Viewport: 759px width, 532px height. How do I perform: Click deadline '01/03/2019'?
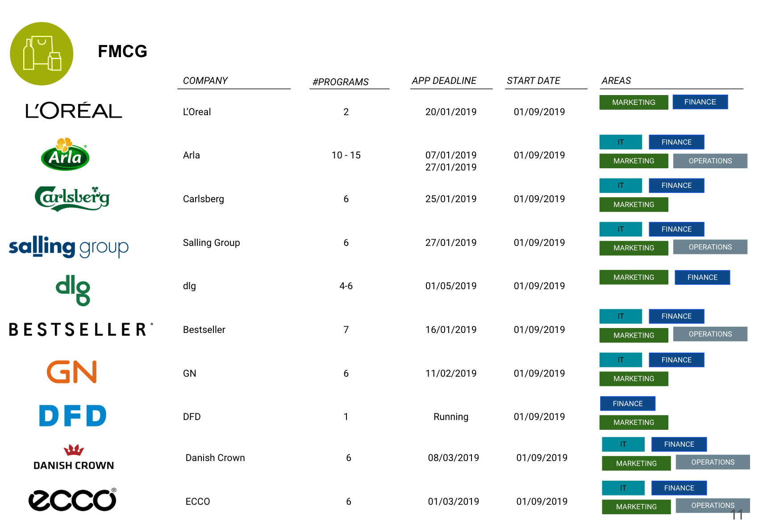(x=454, y=502)
